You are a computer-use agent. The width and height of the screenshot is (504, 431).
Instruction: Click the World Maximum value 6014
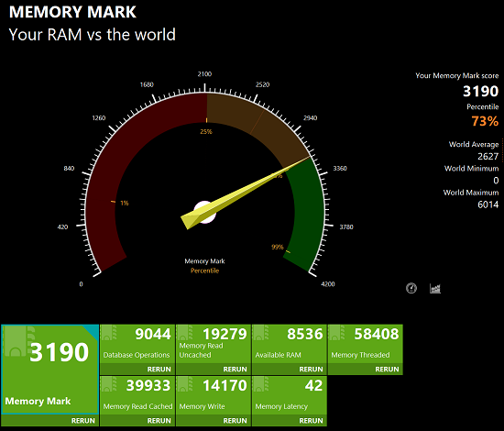[x=488, y=204]
